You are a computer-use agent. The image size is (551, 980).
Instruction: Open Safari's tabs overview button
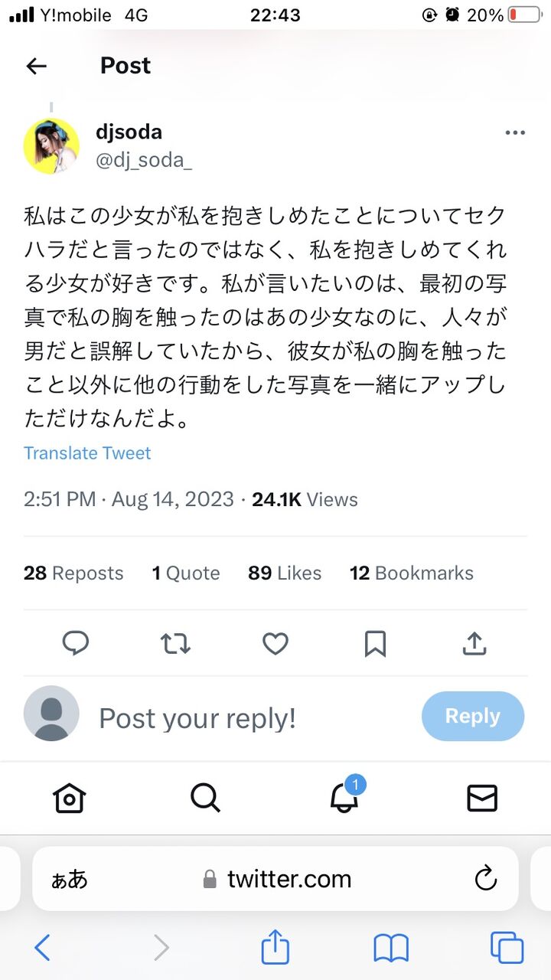pos(507,949)
